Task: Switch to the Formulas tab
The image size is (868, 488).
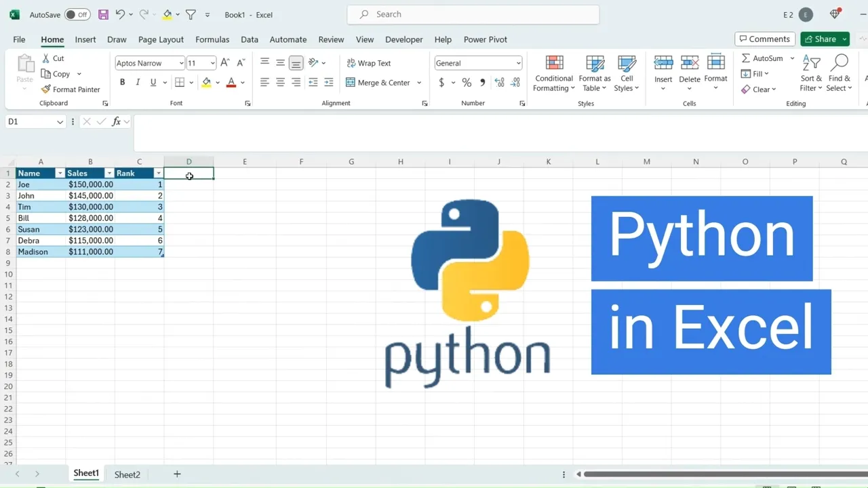Action: (212, 39)
